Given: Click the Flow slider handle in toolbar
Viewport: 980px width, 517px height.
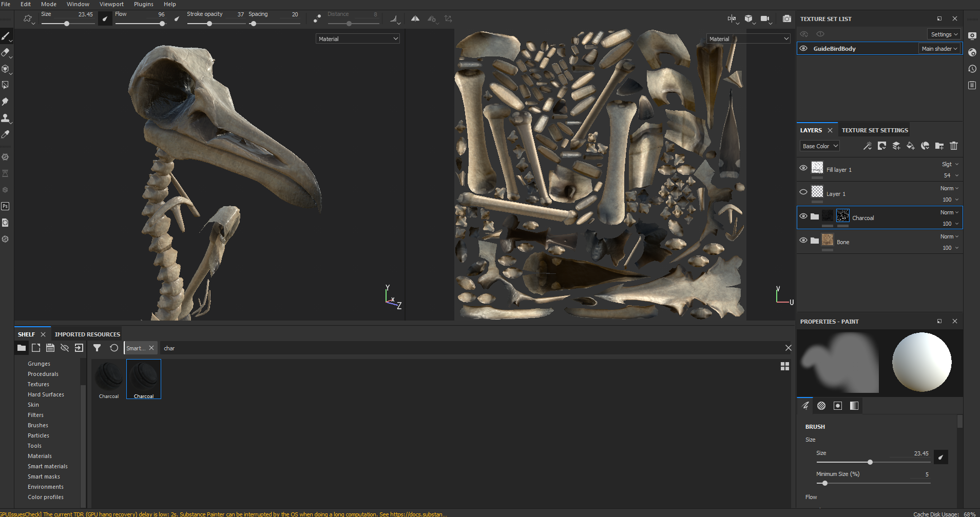Looking at the screenshot, I should pyautogui.click(x=162, y=24).
